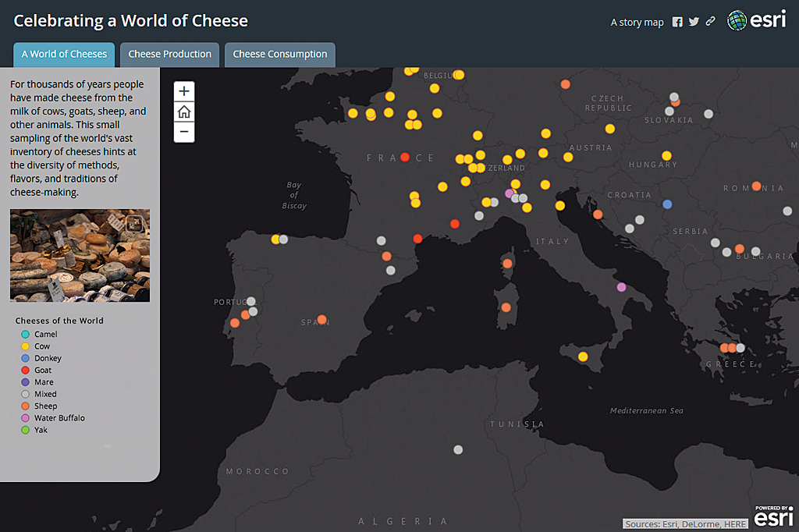
Task: Share story map on Facebook
Action: (677, 22)
